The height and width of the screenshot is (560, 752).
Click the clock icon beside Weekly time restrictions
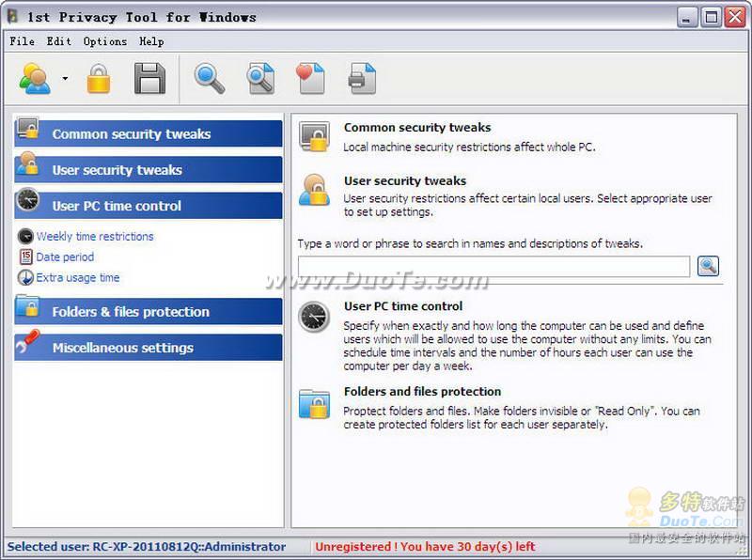[25, 237]
